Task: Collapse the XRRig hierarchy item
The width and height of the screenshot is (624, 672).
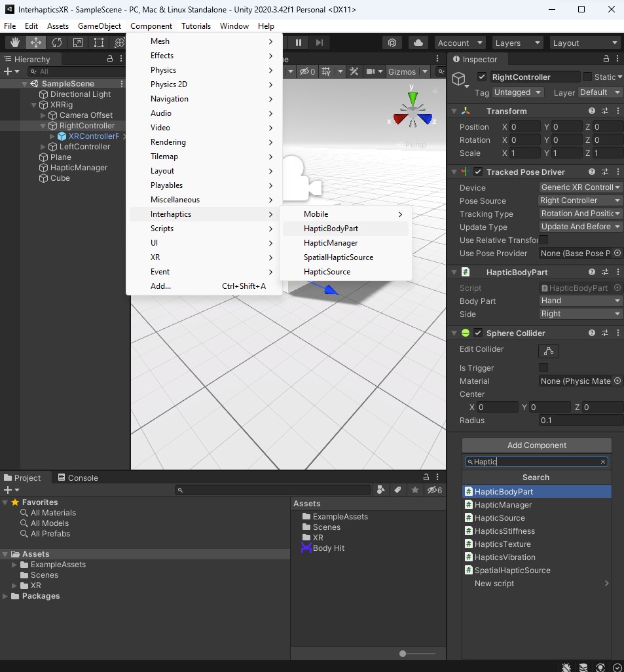Action: [33, 105]
